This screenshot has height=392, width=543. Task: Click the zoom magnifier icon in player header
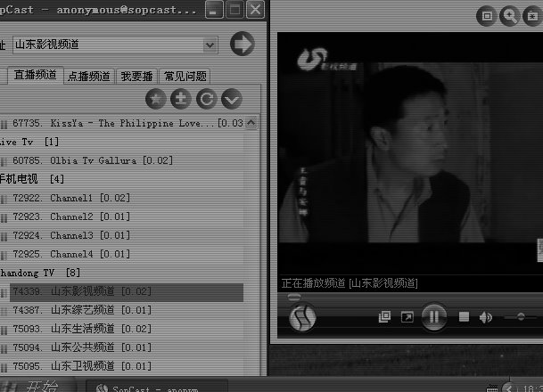pos(510,16)
